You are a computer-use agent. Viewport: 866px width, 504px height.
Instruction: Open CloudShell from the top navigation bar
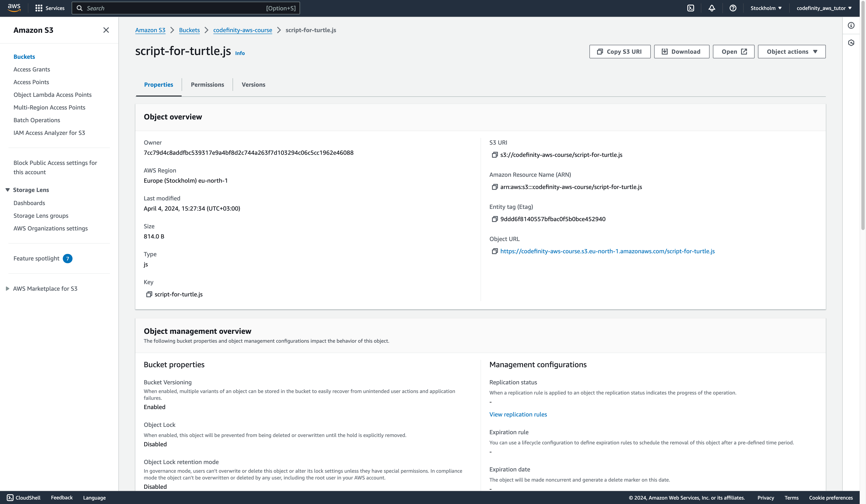coord(690,8)
